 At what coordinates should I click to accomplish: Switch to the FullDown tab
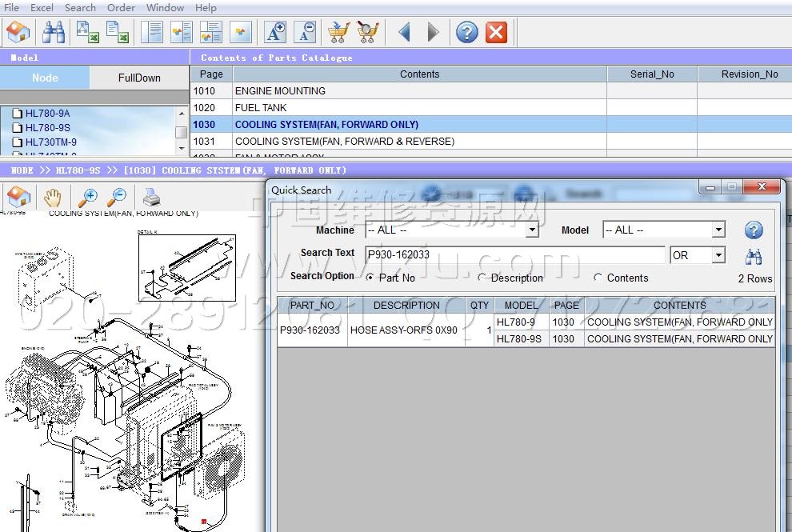coord(139,78)
